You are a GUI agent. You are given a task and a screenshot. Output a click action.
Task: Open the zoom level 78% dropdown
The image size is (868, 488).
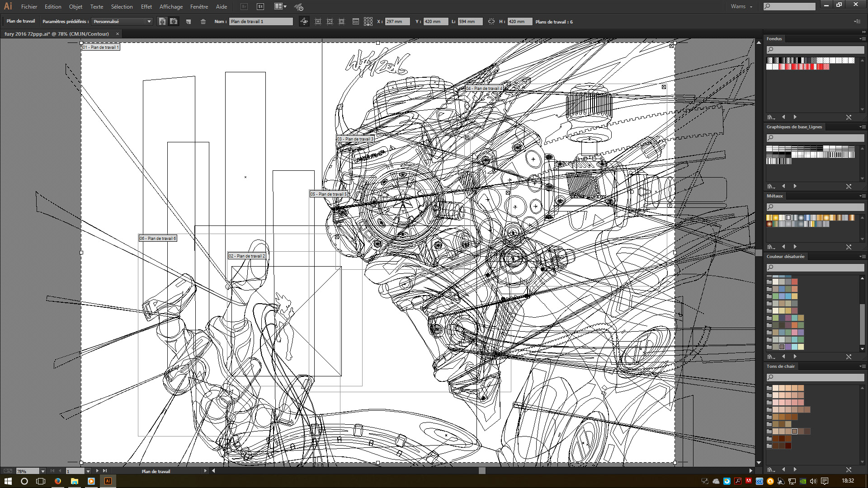43,471
